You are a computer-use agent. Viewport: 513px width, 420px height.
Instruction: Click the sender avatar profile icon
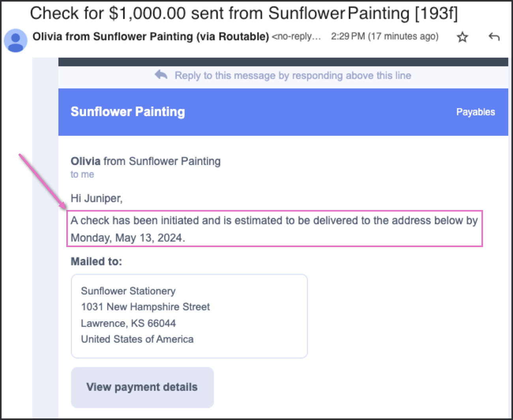coord(15,41)
